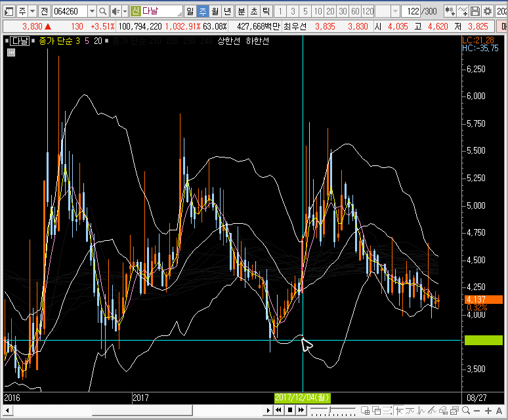Zoom out chart with minus icon
Screen dimensions: 508x420
[476, 411]
